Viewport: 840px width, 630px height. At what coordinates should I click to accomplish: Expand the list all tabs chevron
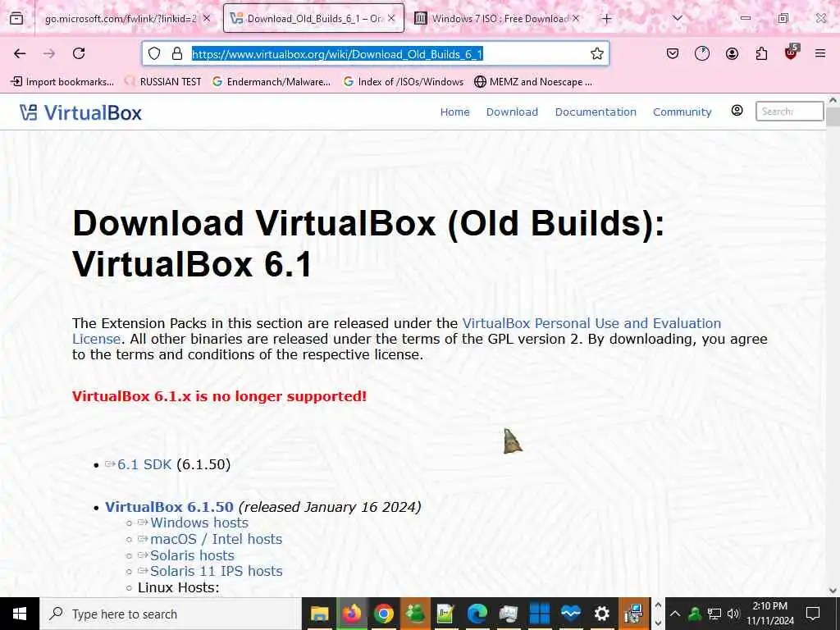pyautogui.click(x=677, y=19)
